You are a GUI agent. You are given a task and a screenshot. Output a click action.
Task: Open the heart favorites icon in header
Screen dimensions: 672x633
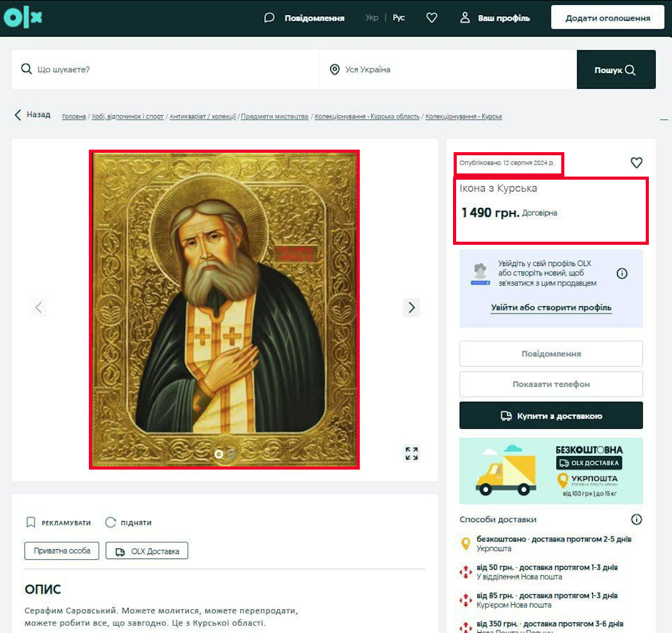tap(432, 18)
